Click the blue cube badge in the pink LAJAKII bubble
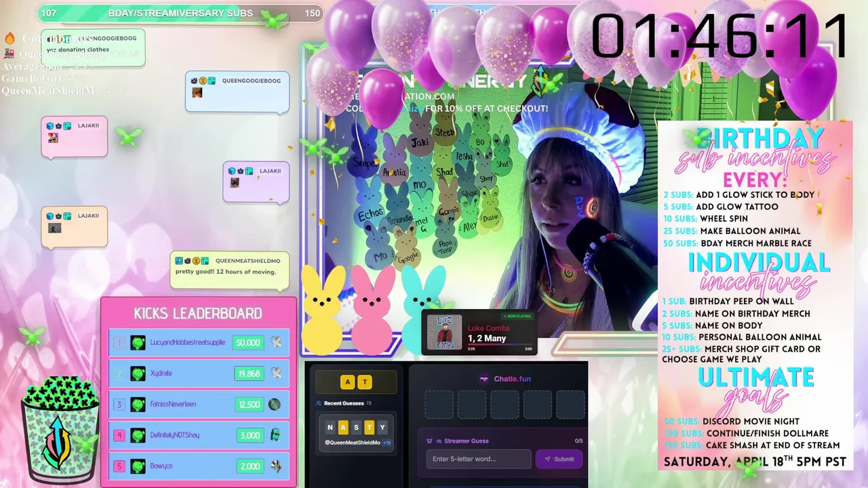Screen dimensions: 868x488 click(x=50, y=126)
